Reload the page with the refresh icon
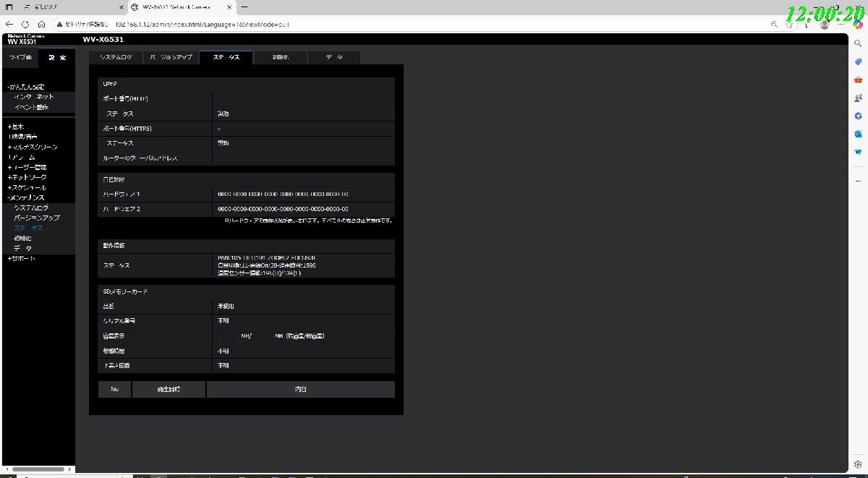The width and height of the screenshot is (868, 478). point(25,24)
